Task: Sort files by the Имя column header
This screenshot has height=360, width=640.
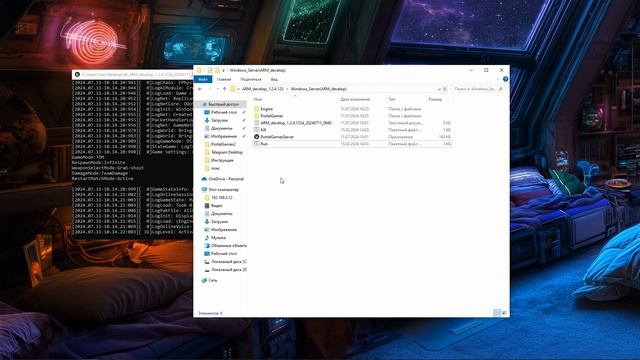Action: tap(258, 99)
